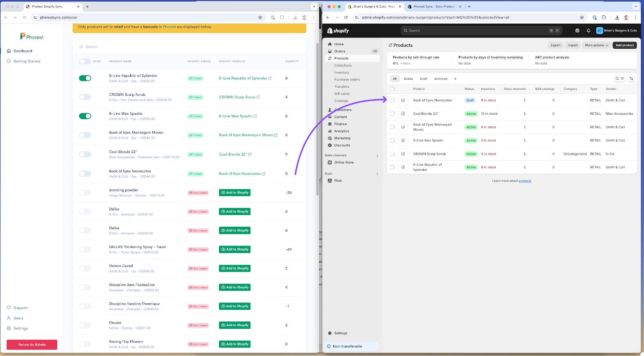The width and height of the screenshot is (644, 356).
Task: Open Inventory under Products menu
Action: (341, 72)
